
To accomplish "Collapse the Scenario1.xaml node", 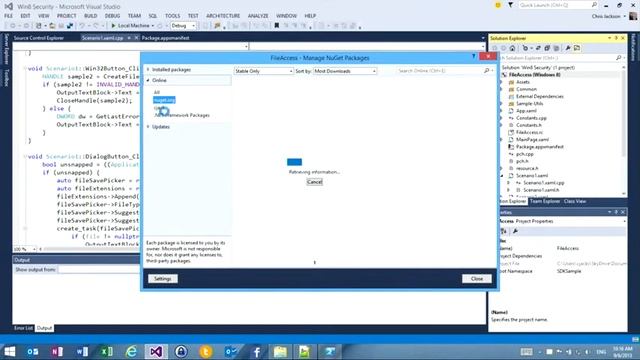I will (x=502, y=176).
